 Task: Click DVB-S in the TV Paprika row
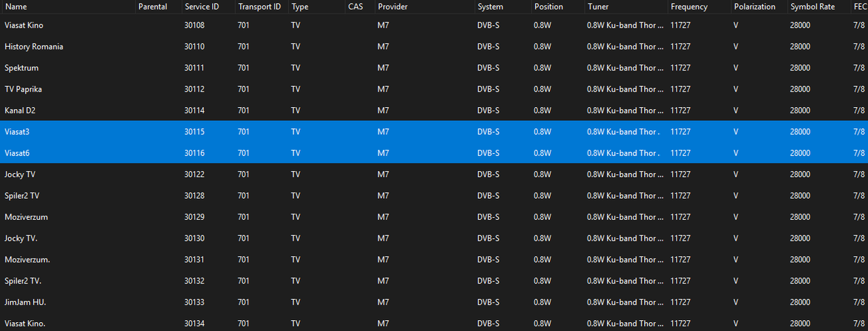point(488,89)
